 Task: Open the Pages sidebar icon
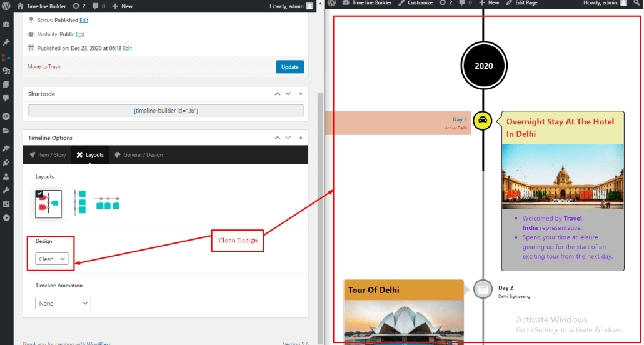tap(6, 84)
